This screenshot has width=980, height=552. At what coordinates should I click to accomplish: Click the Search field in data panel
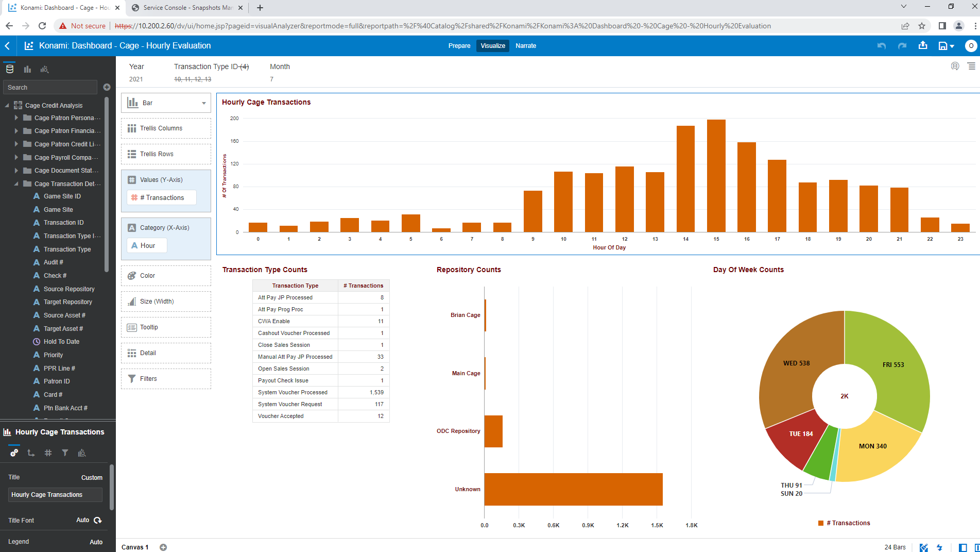(x=50, y=88)
